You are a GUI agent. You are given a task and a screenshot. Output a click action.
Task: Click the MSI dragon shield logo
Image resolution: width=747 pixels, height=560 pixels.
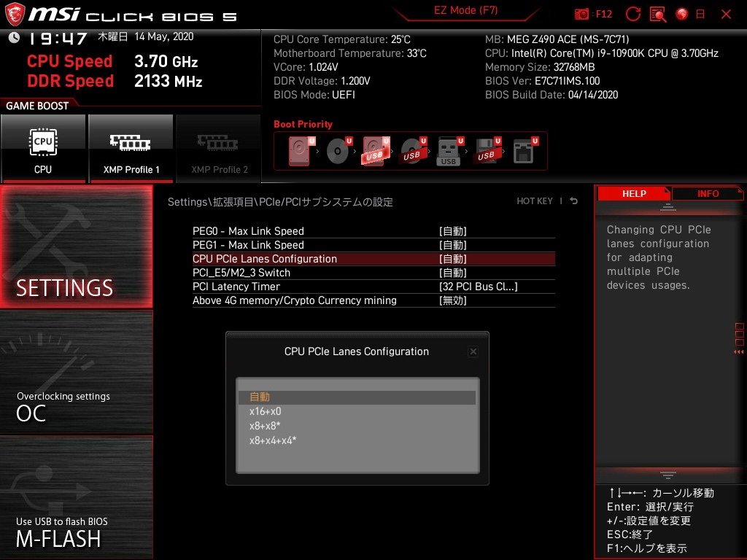15,15
